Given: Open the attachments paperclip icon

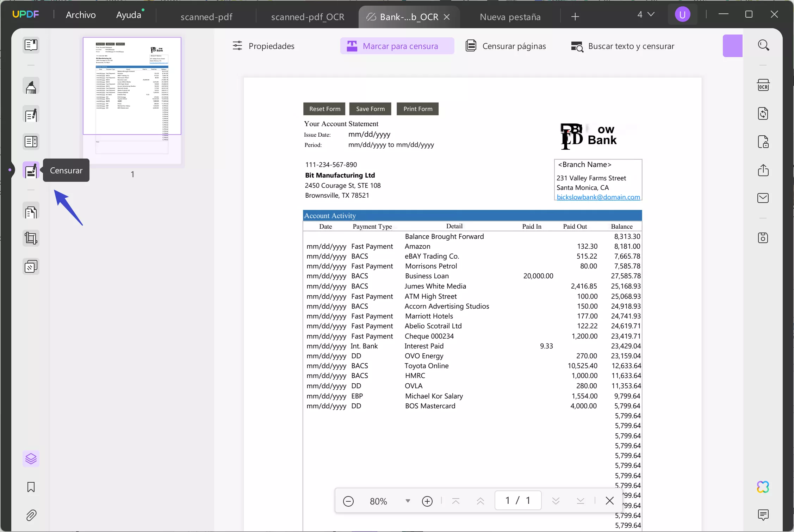Looking at the screenshot, I should click(31, 515).
